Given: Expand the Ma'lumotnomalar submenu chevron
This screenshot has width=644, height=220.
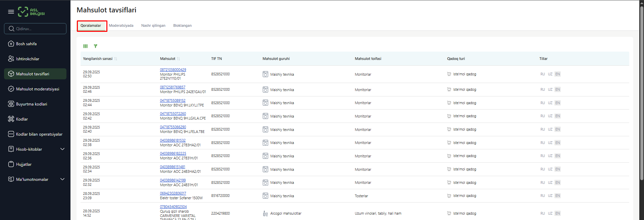Looking at the screenshot, I should click(62, 179).
